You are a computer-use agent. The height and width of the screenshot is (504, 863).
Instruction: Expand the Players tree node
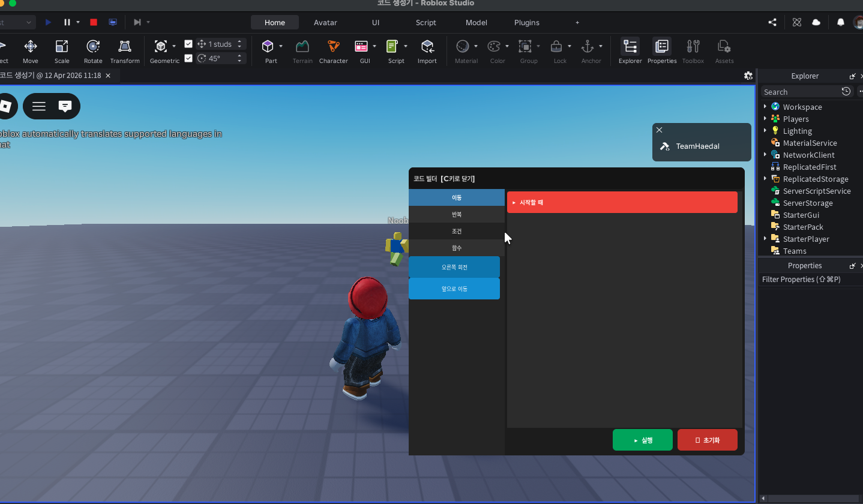tap(765, 119)
